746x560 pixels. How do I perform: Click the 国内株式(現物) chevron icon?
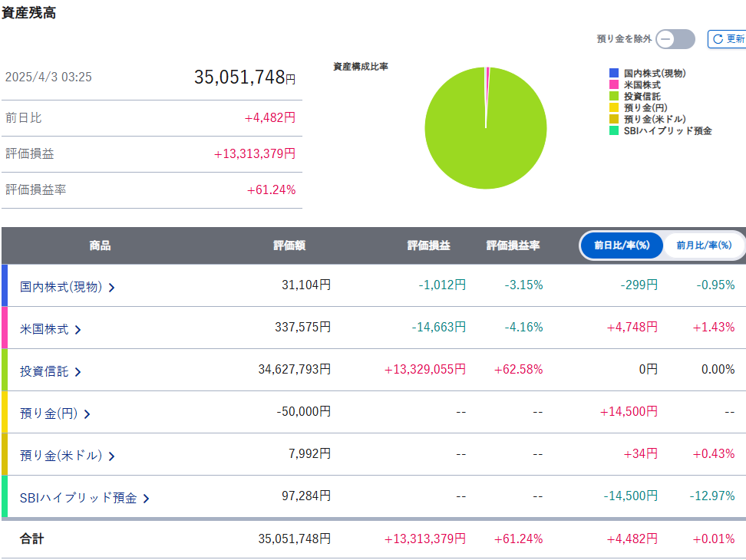(x=112, y=288)
